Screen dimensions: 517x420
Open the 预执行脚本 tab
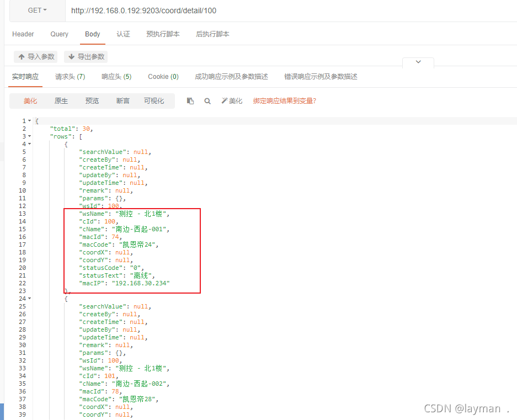click(x=163, y=34)
